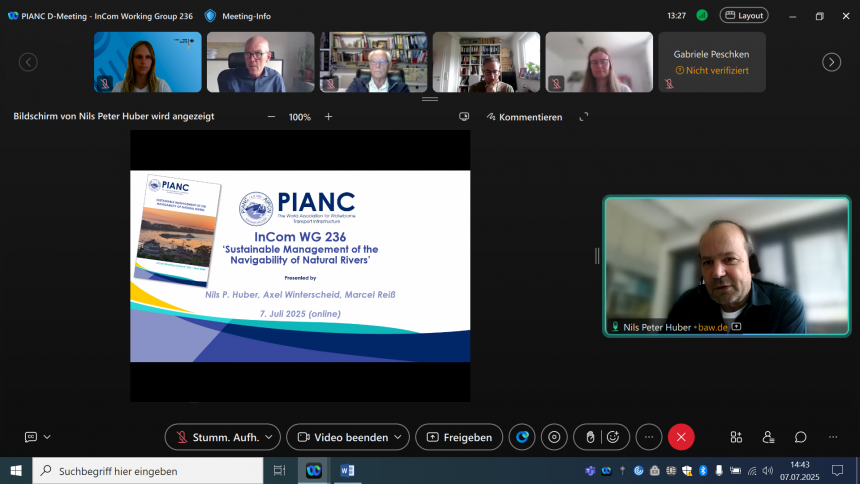The image size is (860, 484).
Task: Open the closed captions button
Action: point(31,437)
